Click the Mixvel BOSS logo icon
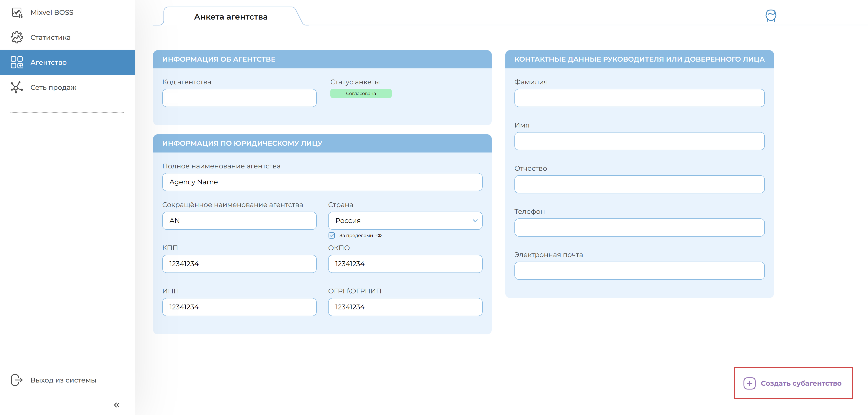Image resolution: width=868 pixels, height=415 pixels. tap(17, 13)
